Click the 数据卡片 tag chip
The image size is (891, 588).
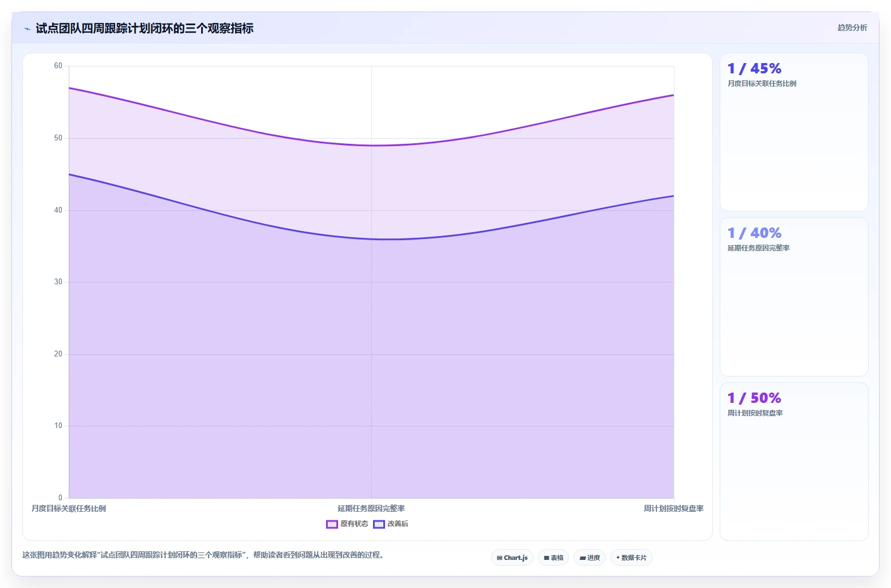pos(631,558)
